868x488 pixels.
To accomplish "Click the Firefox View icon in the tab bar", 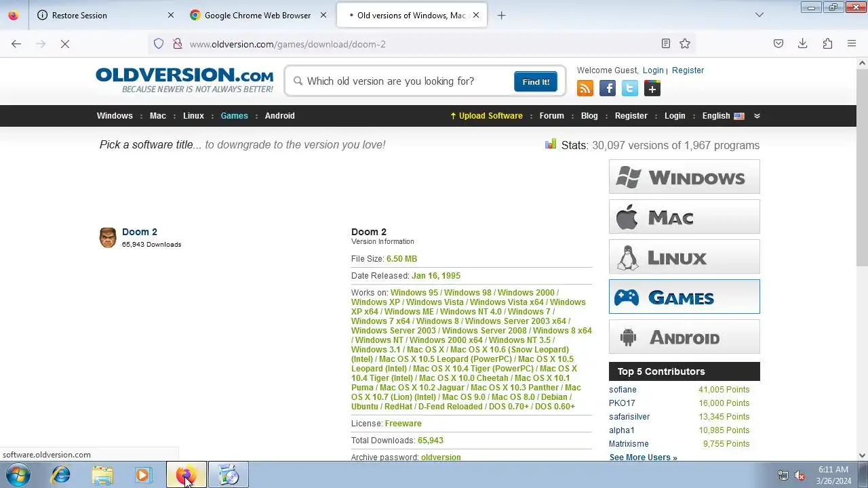I will (14, 15).
